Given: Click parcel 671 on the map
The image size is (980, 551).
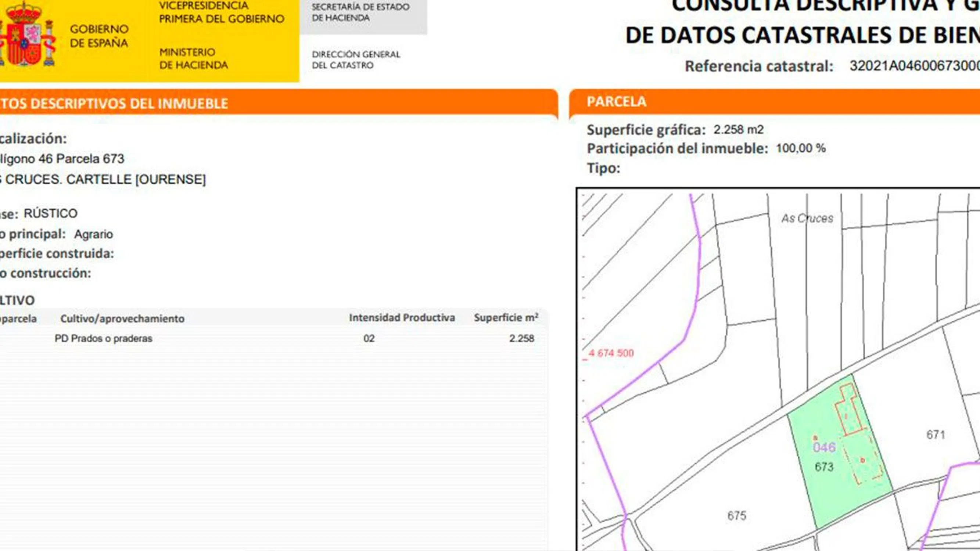Looking at the screenshot, I should pos(935,434).
